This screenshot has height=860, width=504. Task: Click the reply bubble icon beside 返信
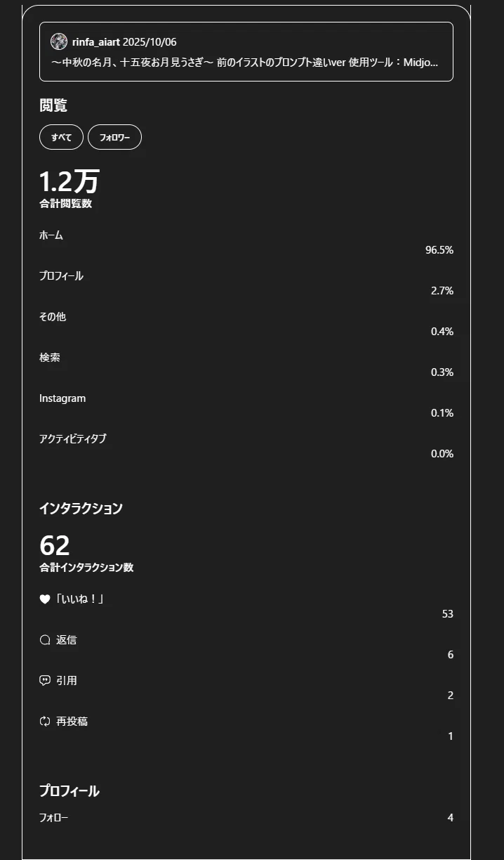(45, 640)
